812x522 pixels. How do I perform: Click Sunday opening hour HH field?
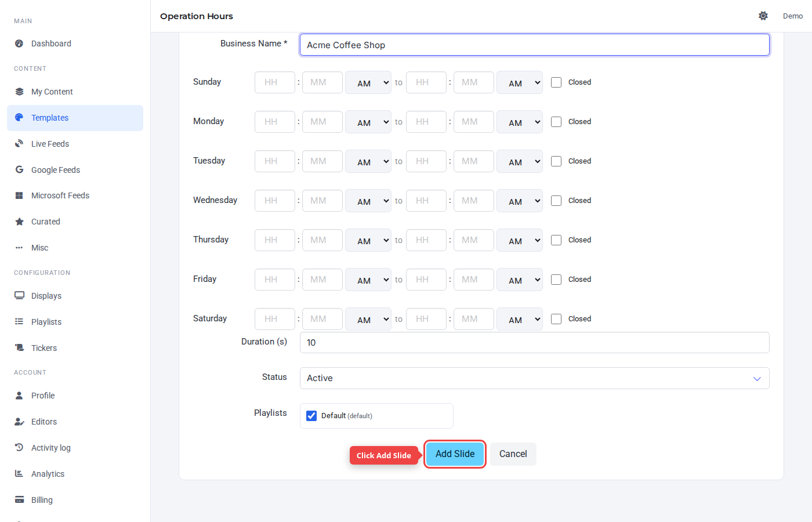point(275,82)
